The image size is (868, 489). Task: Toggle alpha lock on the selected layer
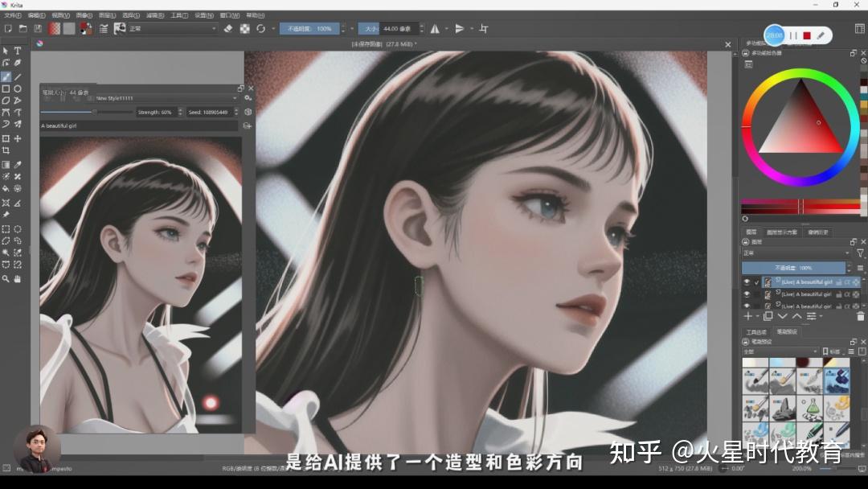[847, 281]
